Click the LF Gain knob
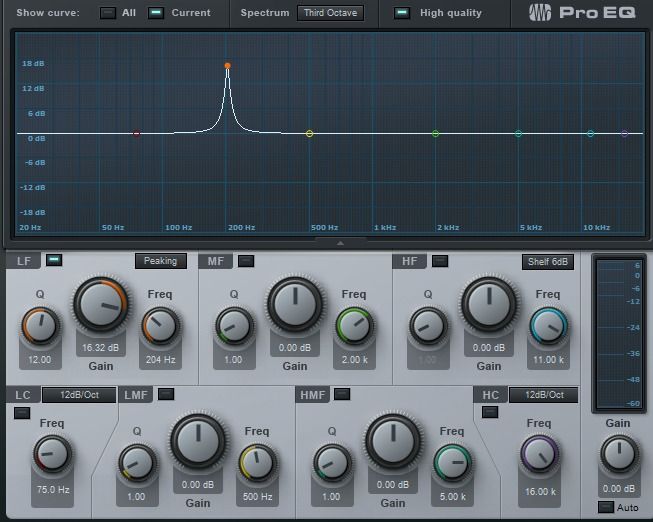Viewport: 653px width, 522px height. pyautogui.click(x=101, y=304)
